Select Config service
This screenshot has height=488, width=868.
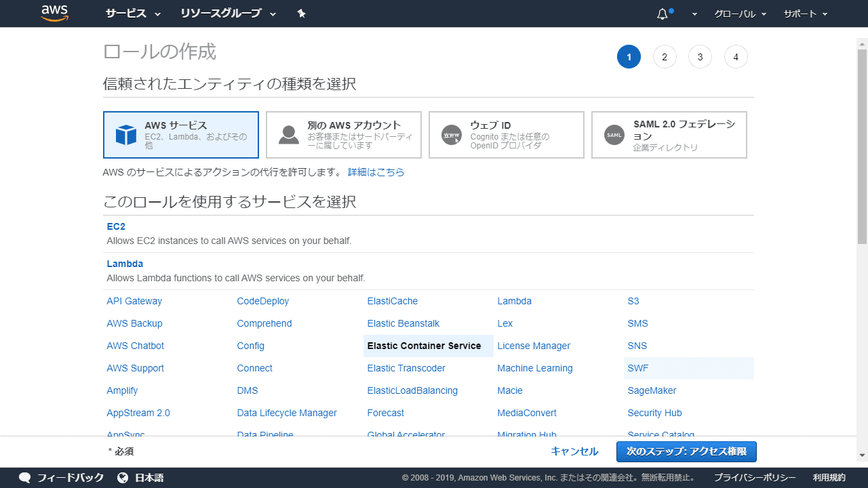pyautogui.click(x=251, y=346)
